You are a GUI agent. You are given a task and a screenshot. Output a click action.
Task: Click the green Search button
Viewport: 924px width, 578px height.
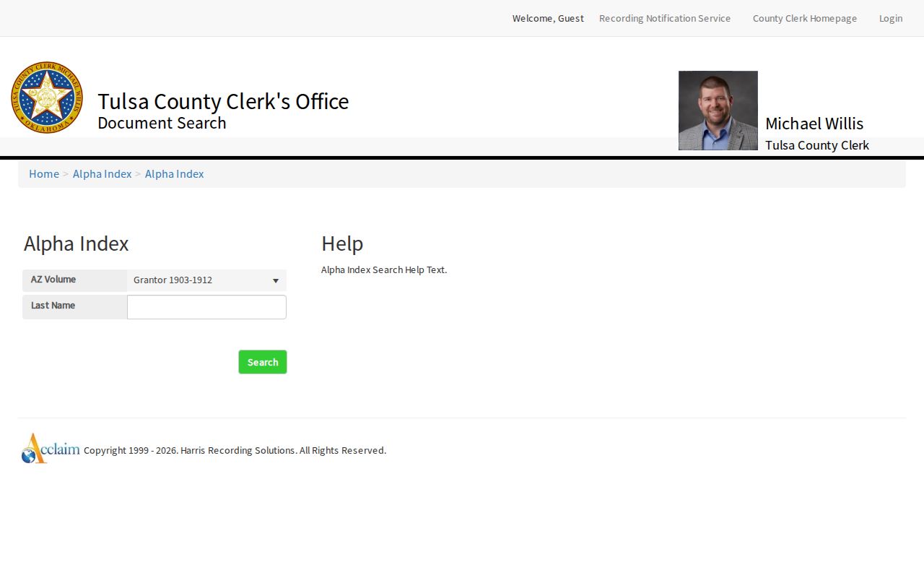(x=263, y=362)
